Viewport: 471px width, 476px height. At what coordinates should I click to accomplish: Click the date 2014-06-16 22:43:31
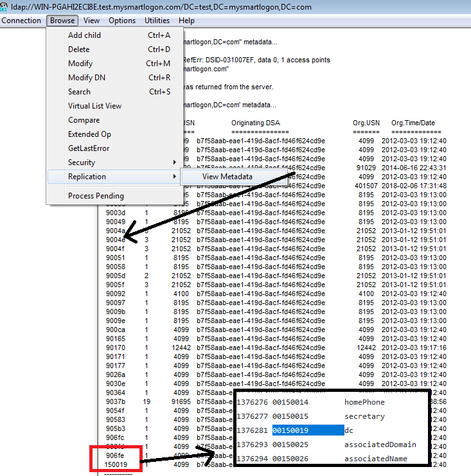click(x=414, y=168)
